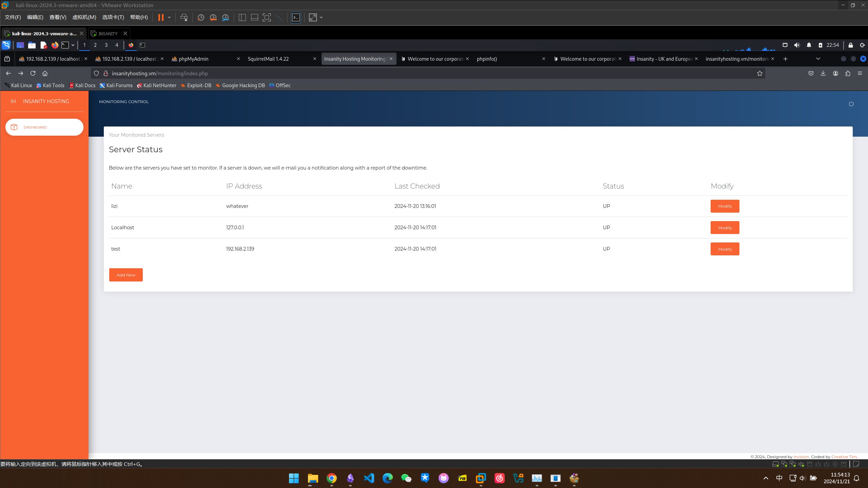Open Firefox extensions puzzle icon
Viewport: 868px width, 488px height.
pos(848,73)
